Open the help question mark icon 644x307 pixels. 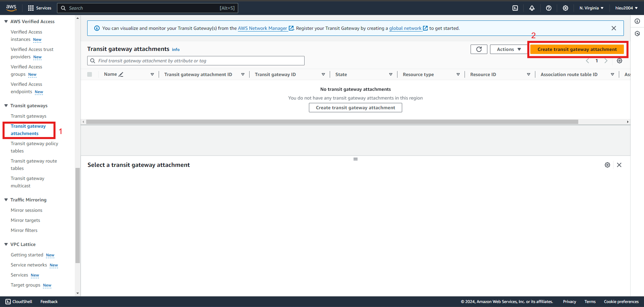pyautogui.click(x=549, y=8)
